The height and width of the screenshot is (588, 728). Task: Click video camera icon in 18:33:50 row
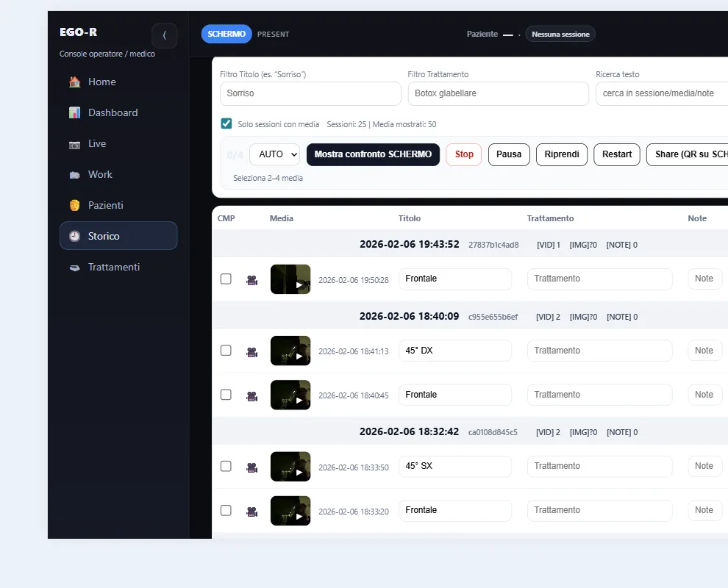point(252,467)
